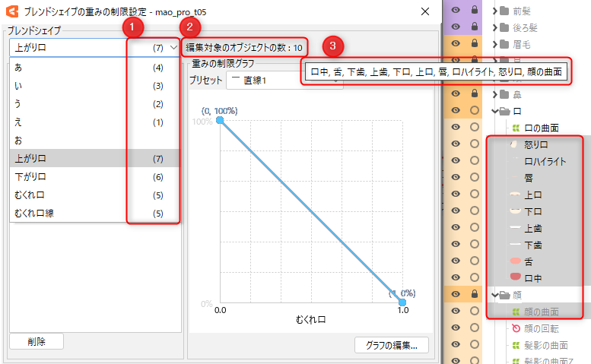This screenshot has width=591, height=364.
Task: Collapse the 口 folder in parts tree
Action: pyautogui.click(x=495, y=111)
